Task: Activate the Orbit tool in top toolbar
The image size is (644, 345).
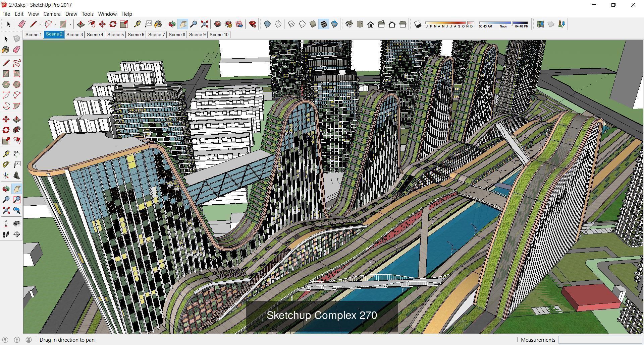Action: pos(172,24)
